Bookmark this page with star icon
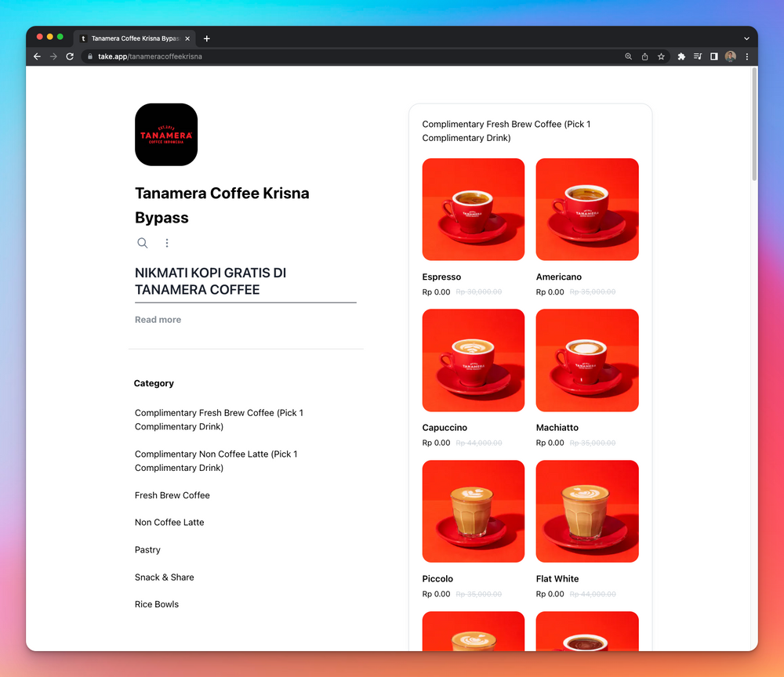784x677 pixels. [x=661, y=56]
